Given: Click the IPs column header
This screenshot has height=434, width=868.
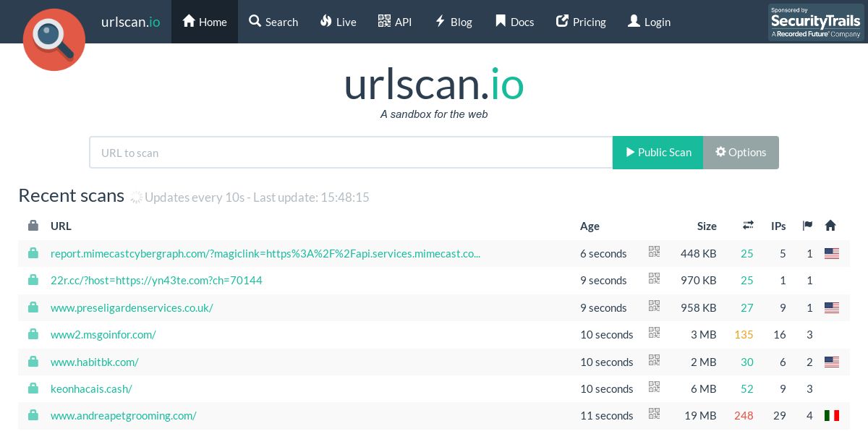Looking at the screenshot, I should tap(778, 226).
